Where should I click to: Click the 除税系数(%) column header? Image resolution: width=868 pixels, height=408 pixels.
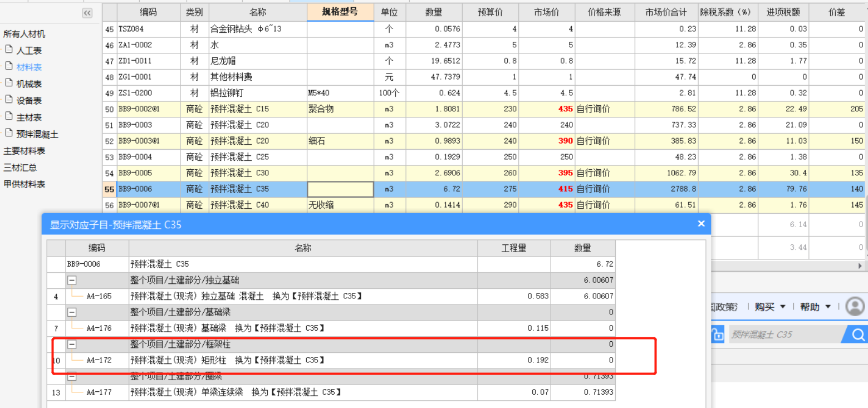click(728, 12)
